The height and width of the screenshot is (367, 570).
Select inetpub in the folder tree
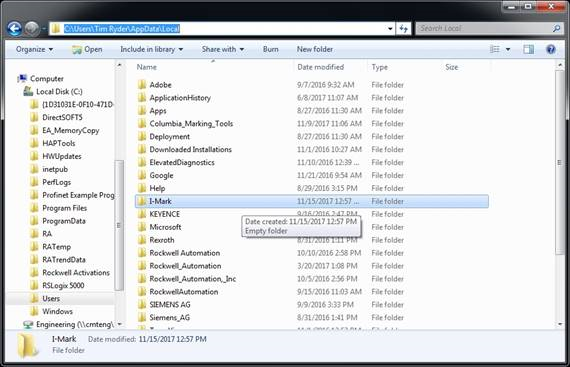point(55,169)
